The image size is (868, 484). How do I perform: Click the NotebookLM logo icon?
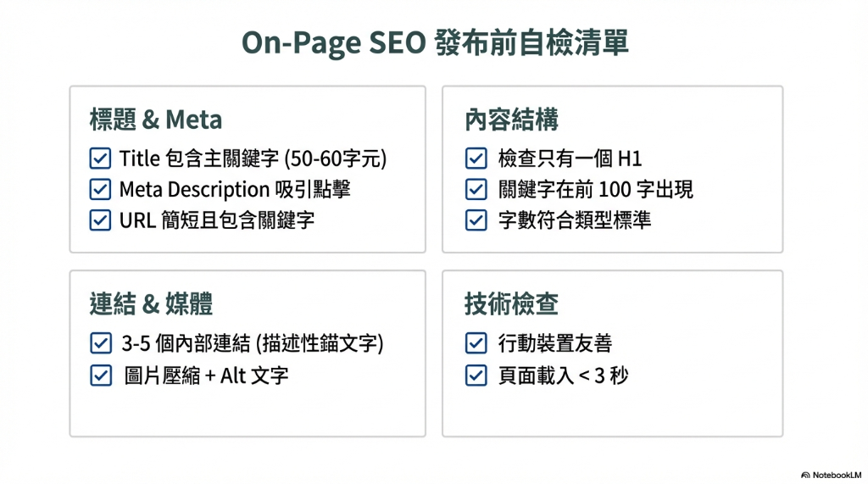pyautogui.click(x=805, y=475)
